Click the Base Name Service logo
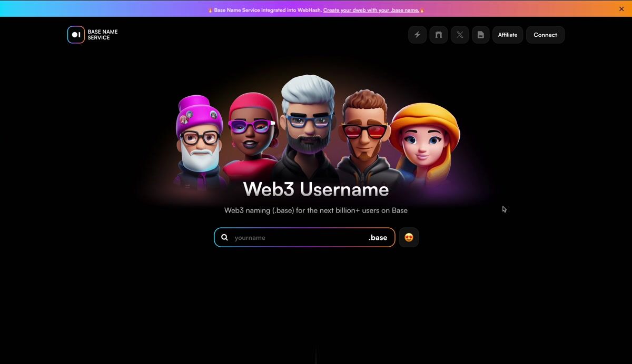This screenshot has height=364, width=632. click(93, 35)
